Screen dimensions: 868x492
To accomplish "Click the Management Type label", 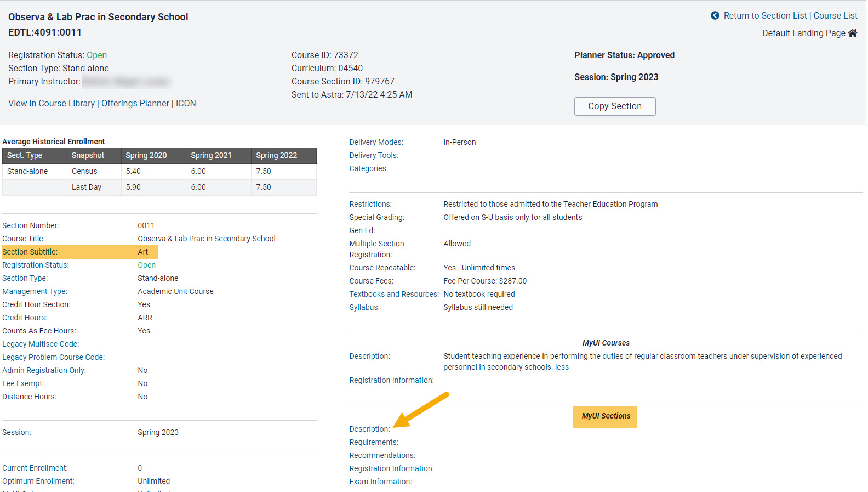I will (x=35, y=291).
